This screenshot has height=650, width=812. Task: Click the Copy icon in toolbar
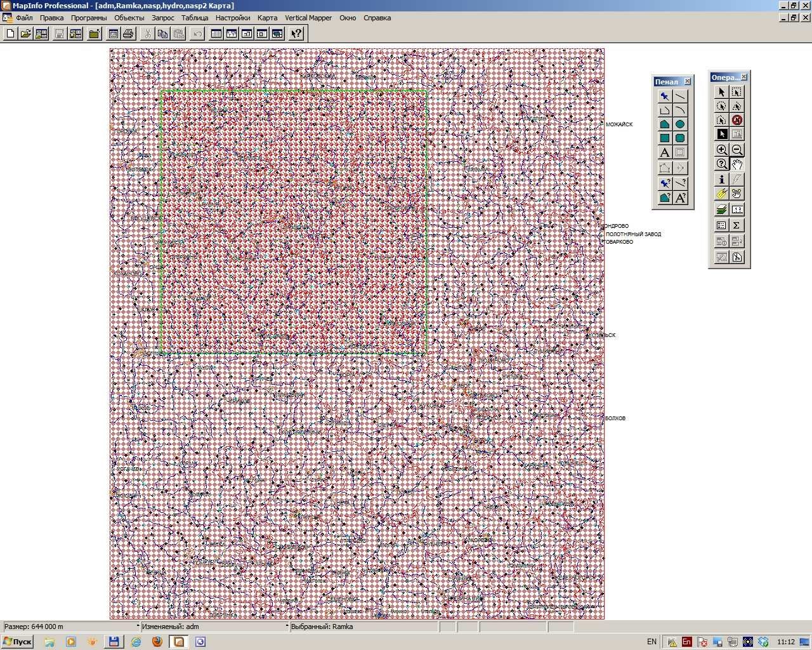(163, 34)
